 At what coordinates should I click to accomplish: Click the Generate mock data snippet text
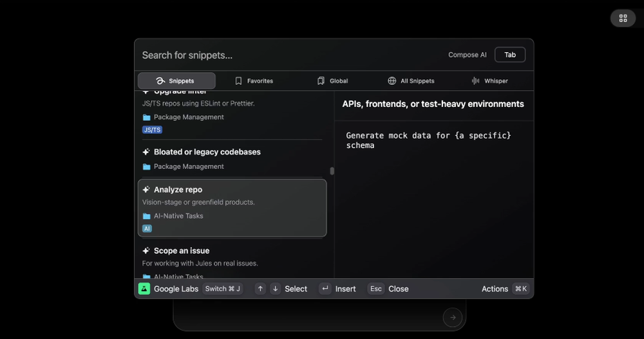428,140
